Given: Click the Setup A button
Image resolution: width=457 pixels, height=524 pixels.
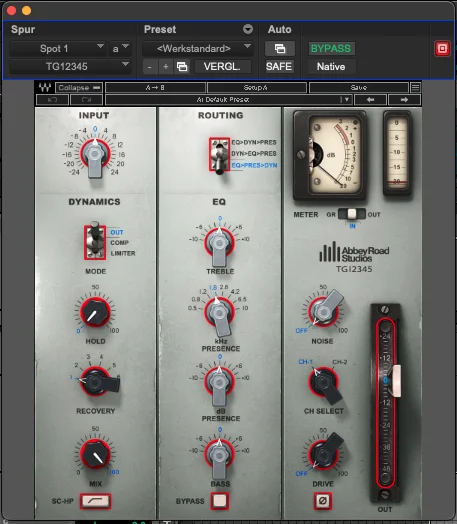Looking at the screenshot, I should pos(257,88).
